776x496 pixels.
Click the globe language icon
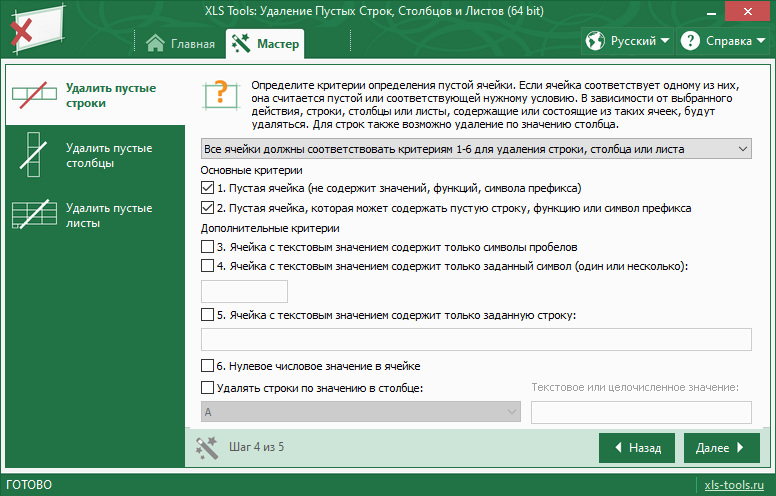pos(595,41)
